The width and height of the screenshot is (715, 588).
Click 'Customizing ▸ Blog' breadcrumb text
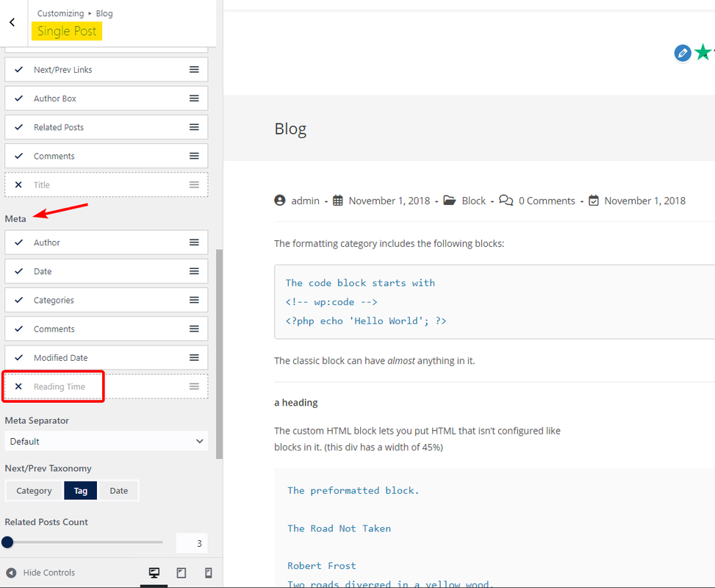[x=75, y=13]
